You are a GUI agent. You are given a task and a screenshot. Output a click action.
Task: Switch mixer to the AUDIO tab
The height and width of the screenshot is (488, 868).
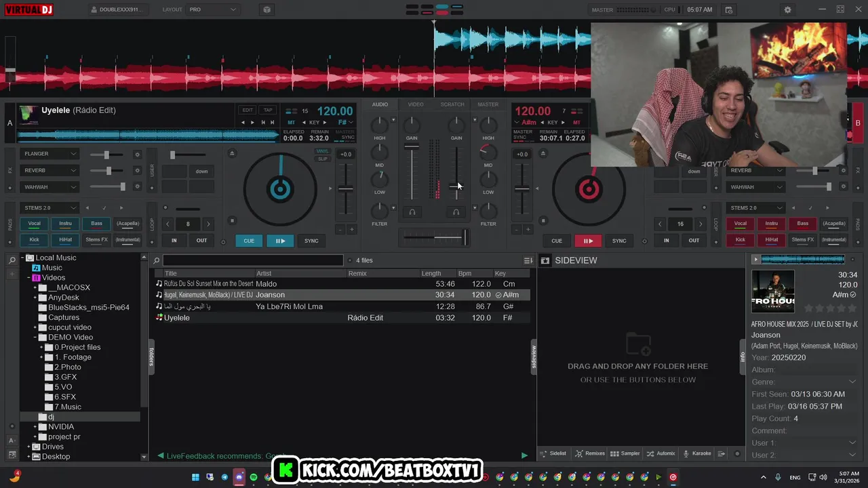pyautogui.click(x=380, y=104)
